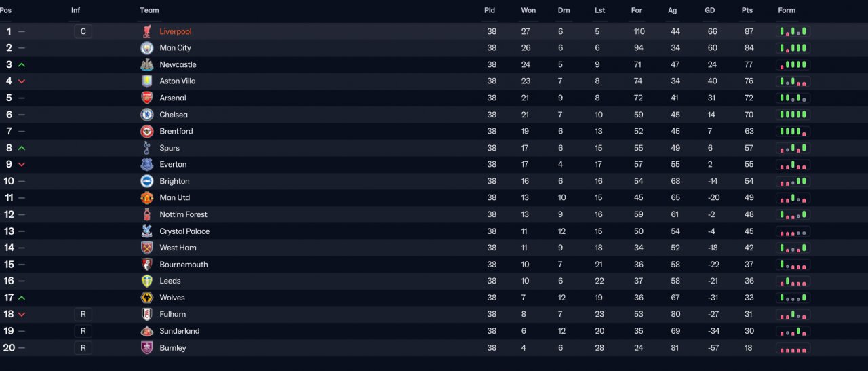Click the Liverpool club crest
The image size is (868, 371).
(x=147, y=31)
